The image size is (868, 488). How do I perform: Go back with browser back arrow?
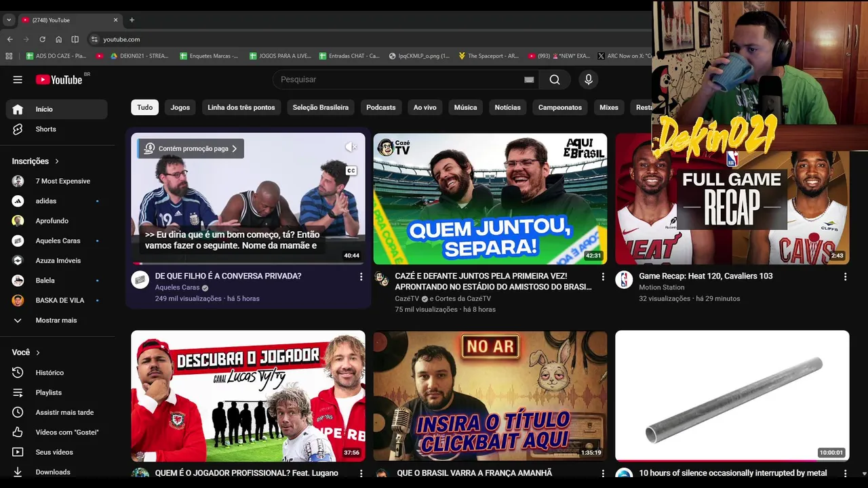[x=9, y=39]
